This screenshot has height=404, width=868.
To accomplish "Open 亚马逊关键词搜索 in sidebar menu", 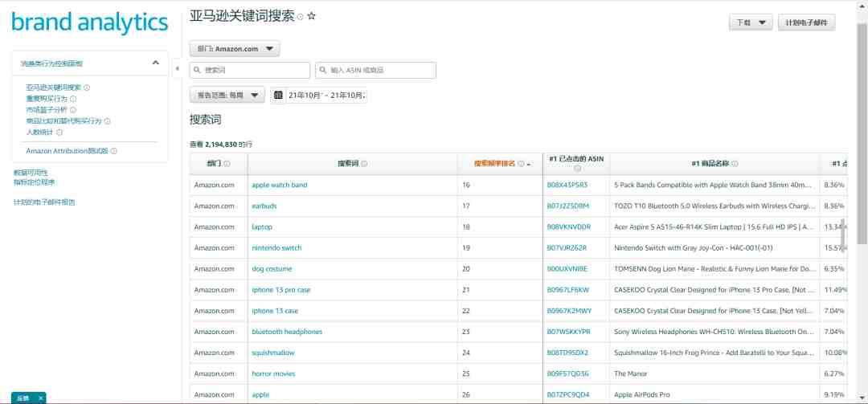I will (54, 88).
